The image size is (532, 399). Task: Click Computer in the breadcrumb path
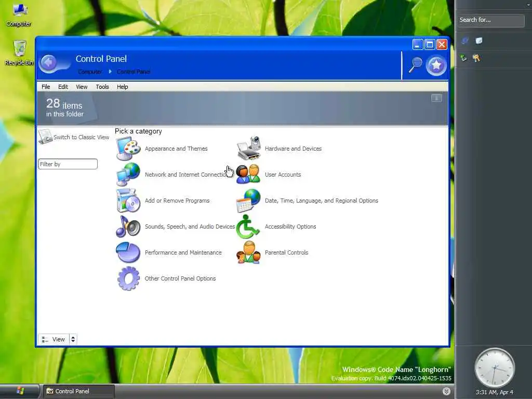point(90,72)
